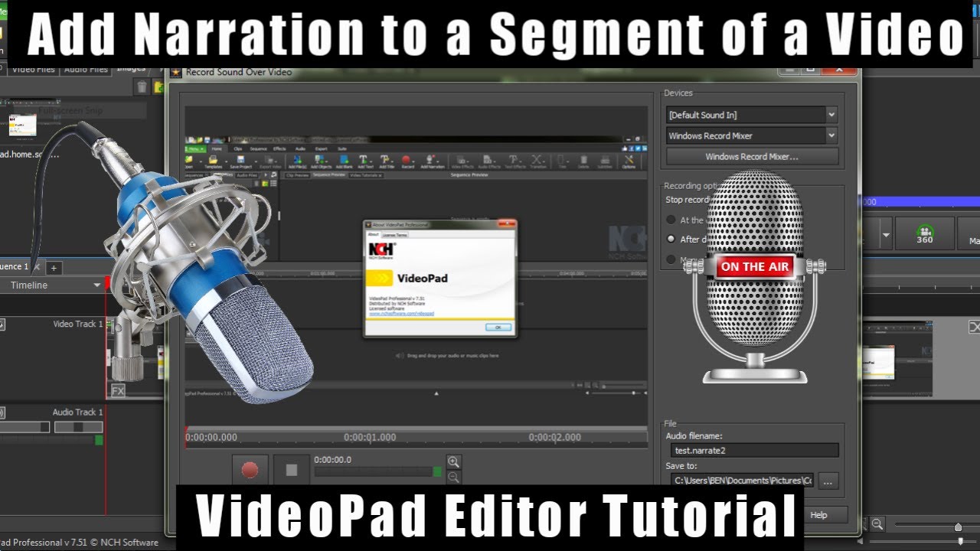Adjust Audio Track 1 right pan slider
The height and width of the screenshot is (551, 980).
tap(79, 426)
